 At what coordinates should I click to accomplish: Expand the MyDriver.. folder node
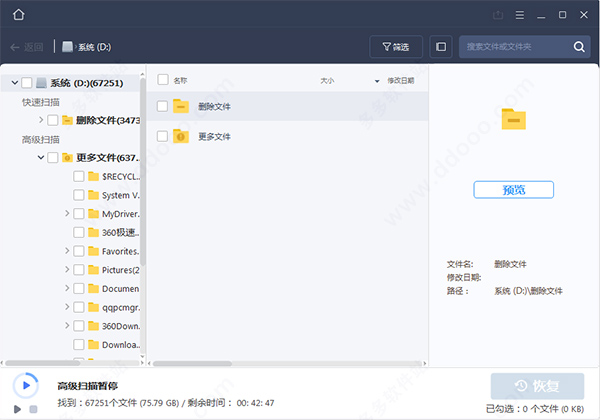pyautogui.click(x=67, y=213)
